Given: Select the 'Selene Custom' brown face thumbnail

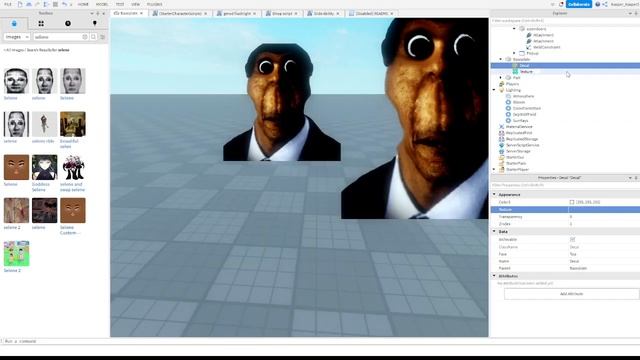Looking at the screenshot, I should click(x=73, y=210).
